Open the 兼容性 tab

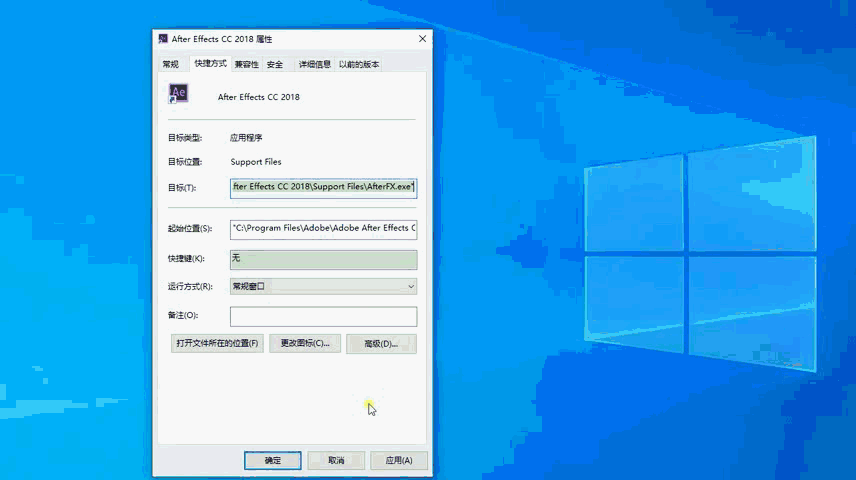pyautogui.click(x=246, y=64)
